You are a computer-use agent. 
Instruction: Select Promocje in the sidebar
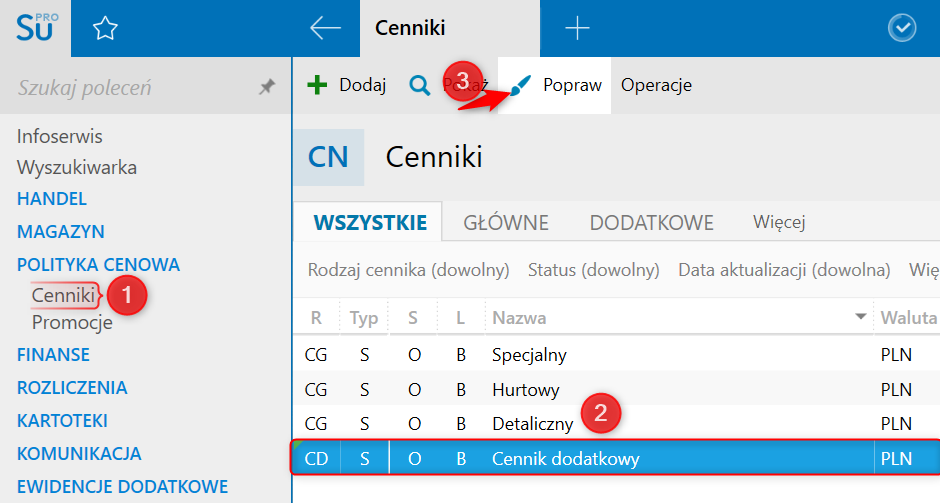72,322
